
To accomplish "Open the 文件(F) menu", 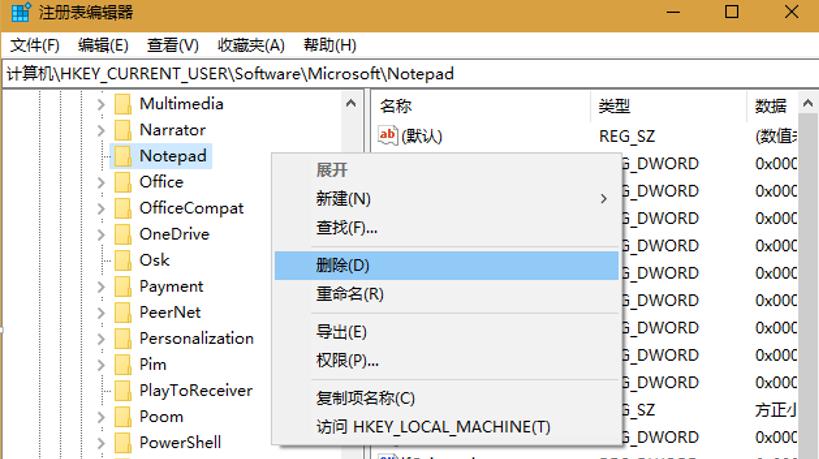I will pos(35,45).
